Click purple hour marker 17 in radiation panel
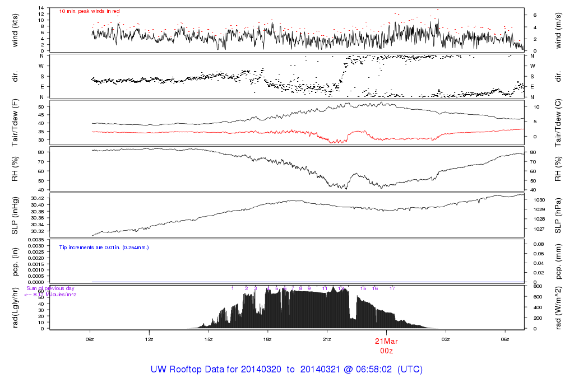 (392, 288)
